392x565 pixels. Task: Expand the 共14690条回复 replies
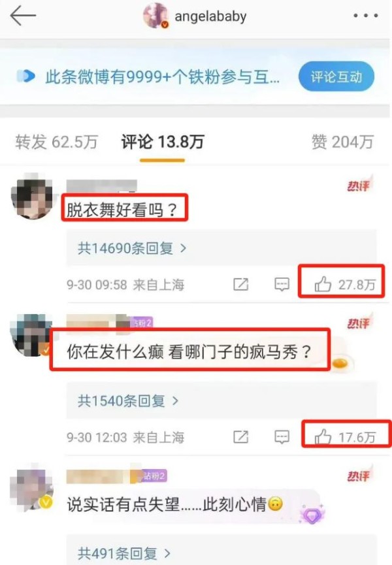pyautogui.click(x=132, y=248)
